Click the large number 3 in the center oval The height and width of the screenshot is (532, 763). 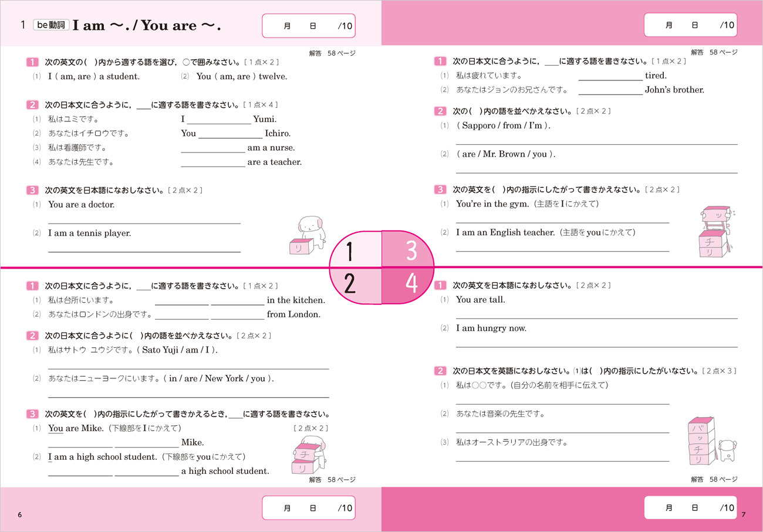click(x=412, y=251)
